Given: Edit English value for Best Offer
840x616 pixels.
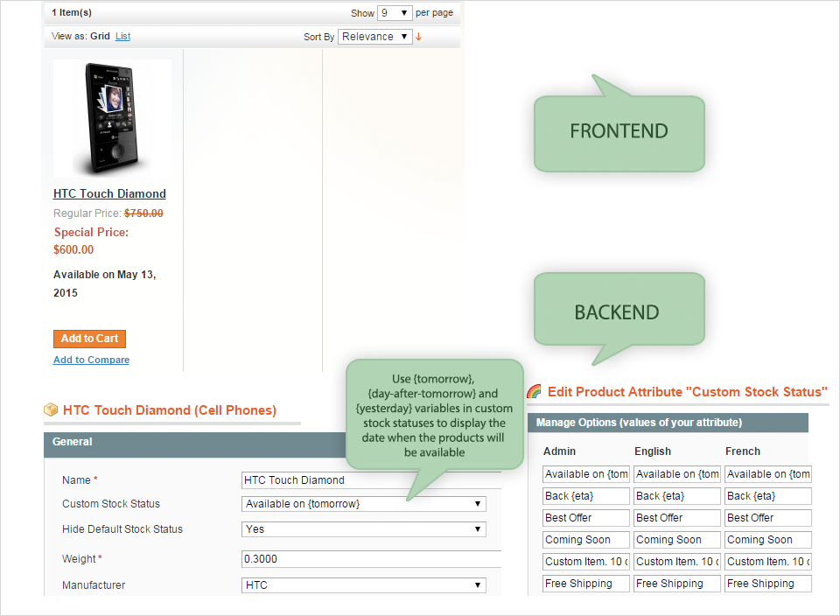Looking at the screenshot, I should (677, 518).
